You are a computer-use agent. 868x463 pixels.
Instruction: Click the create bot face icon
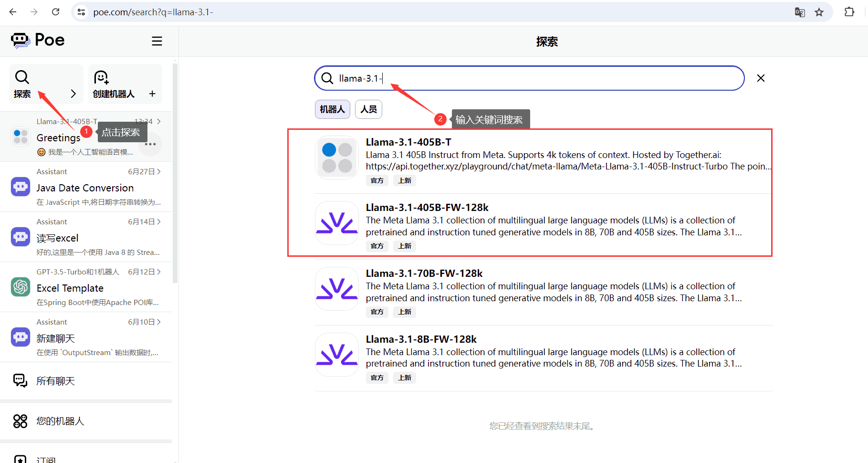click(101, 77)
